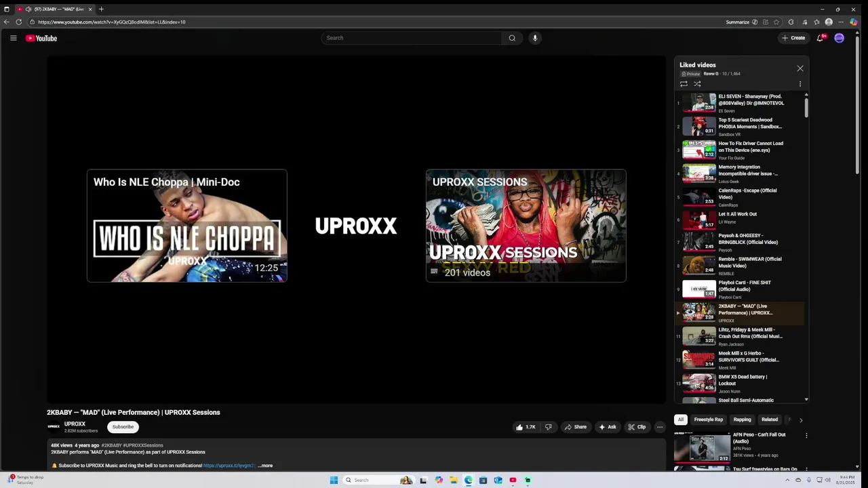868x488 pixels.
Task: Open AFN Peso Can't Fall Out thumbnail
Action: 701,447
